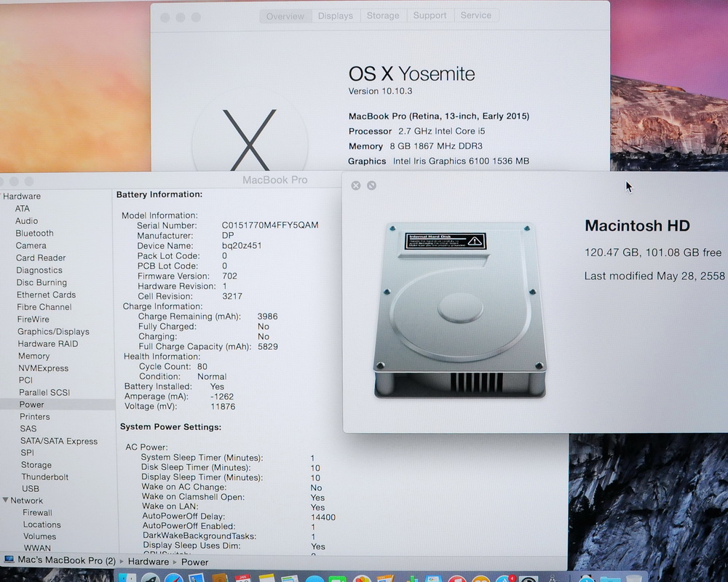Select Bluetooth in the sidebar
The height and width of the screenshot is (582, 728).
point(34,234)
